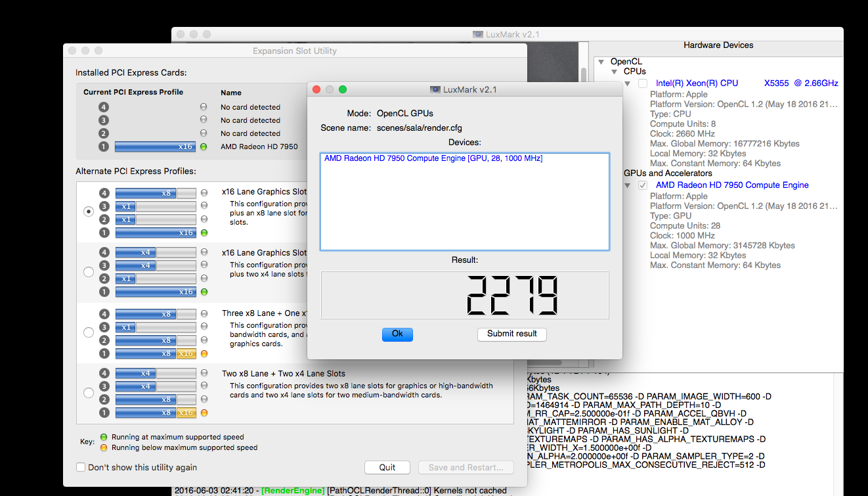This screenshot has height=496, width=868.
Task: Click 'Clock: 2660 MHz' CPU detail row
Action: click(x=682, y=134)
